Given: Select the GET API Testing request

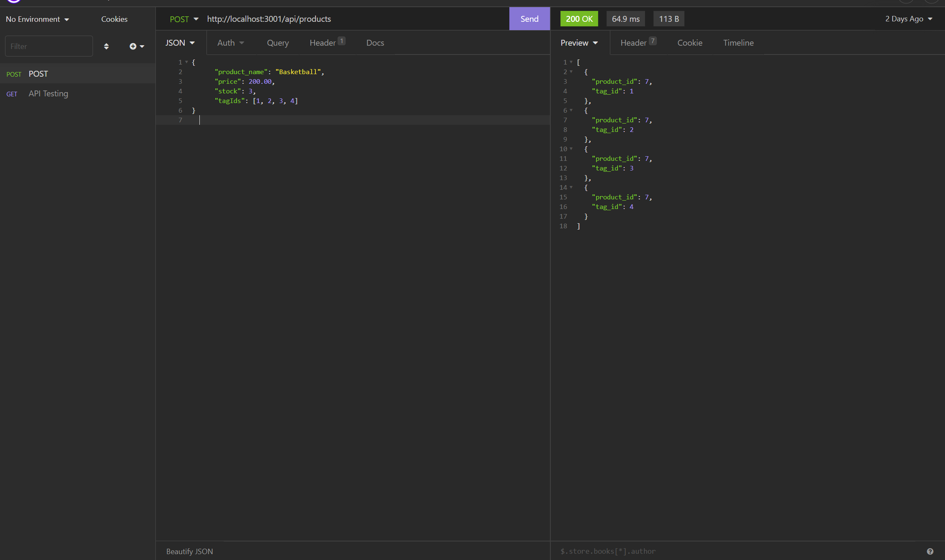Looking at the screenshot, I should (48, 93).
